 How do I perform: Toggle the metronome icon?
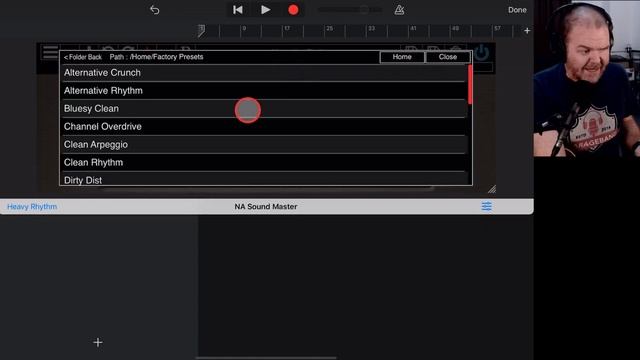(x=399, y=10)
